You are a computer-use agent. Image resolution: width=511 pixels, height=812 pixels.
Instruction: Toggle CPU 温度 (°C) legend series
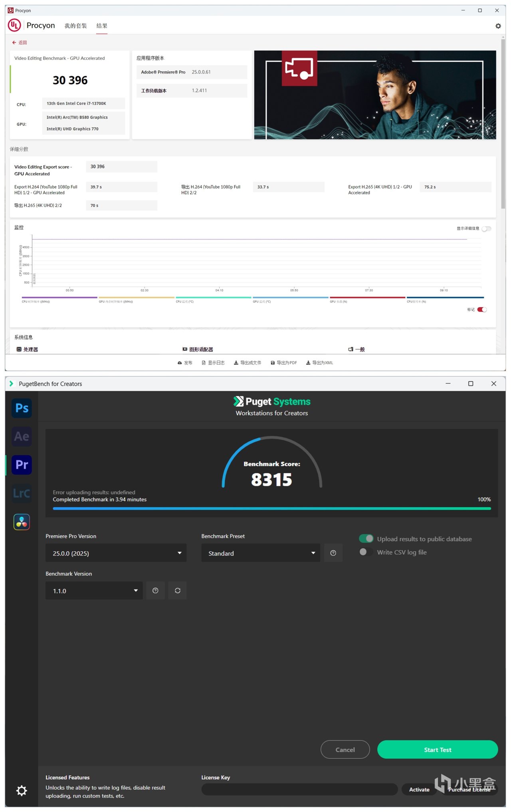coord(214,299)
